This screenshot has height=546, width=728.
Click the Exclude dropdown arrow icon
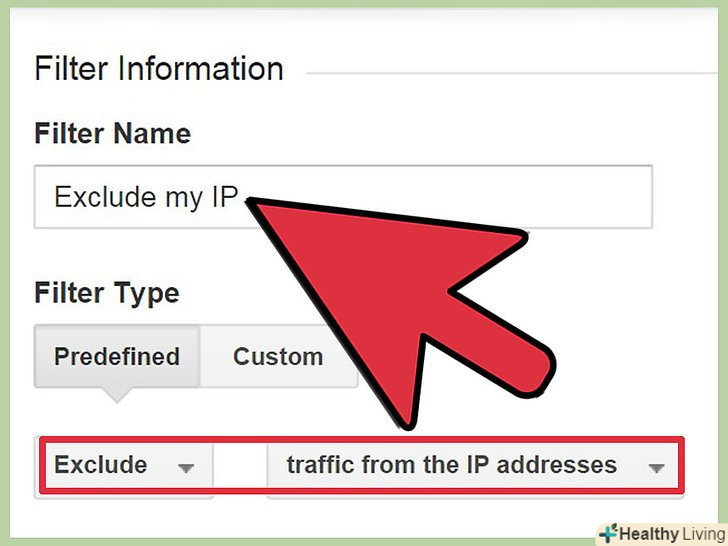pyautogui.click(x=186, y=468)
